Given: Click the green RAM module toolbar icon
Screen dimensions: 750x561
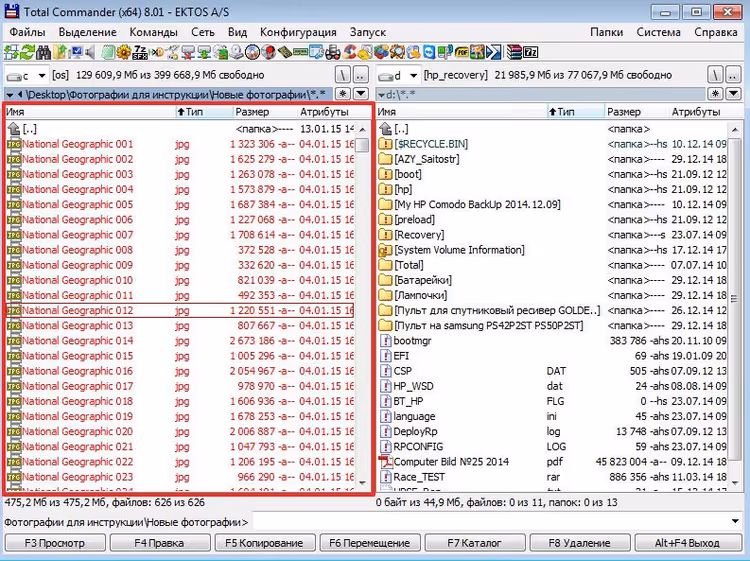Looking at the screenshot, I should [x=301, y=52].
